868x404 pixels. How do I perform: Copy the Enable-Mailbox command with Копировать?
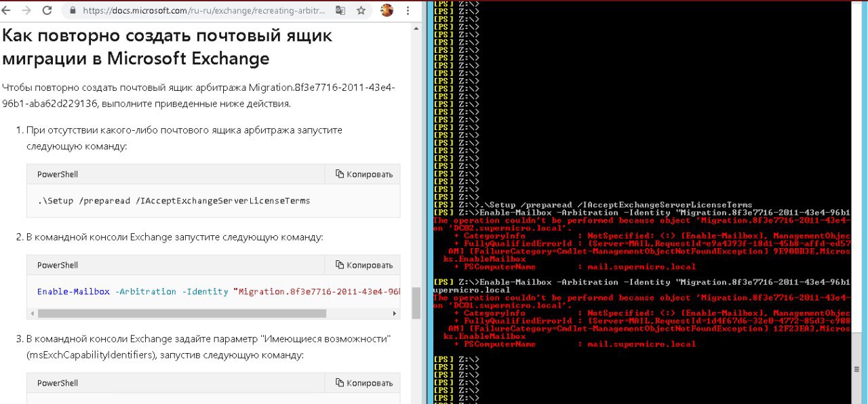click(x=364, y=265)
